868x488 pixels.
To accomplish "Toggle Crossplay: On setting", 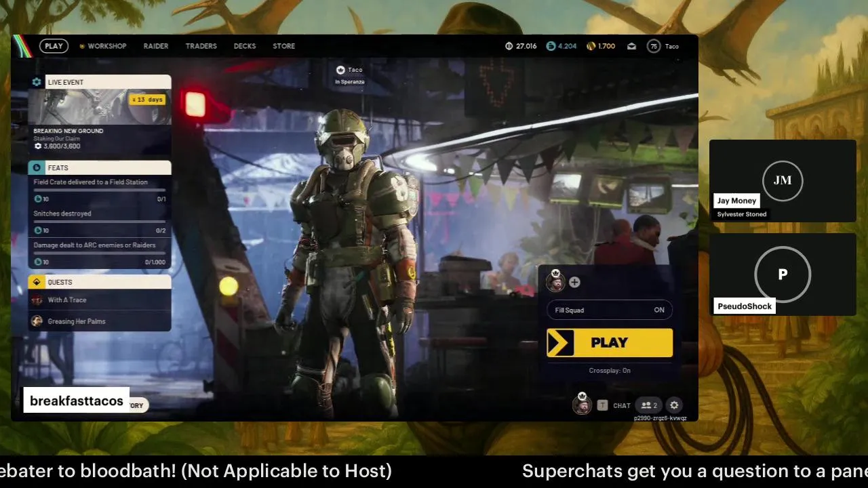I will [610, 371].
